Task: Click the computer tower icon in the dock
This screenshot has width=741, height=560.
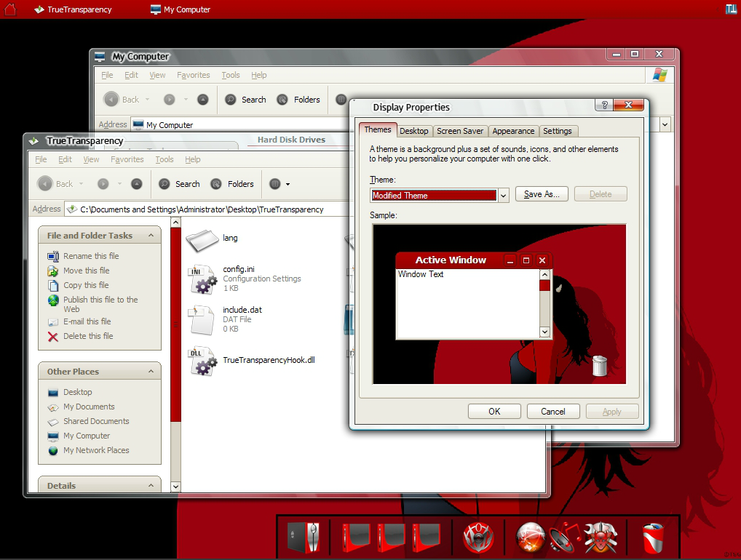Action: pyautogui.click(x=304, y=537)
